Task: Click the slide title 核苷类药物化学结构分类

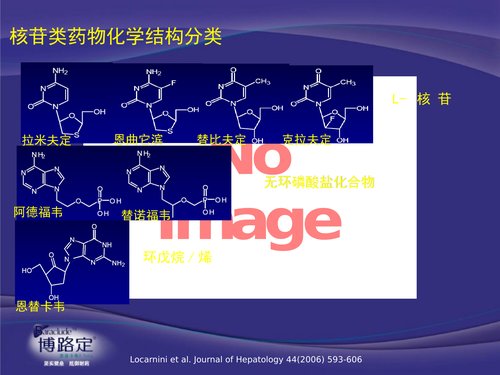Action: point(116,36)
